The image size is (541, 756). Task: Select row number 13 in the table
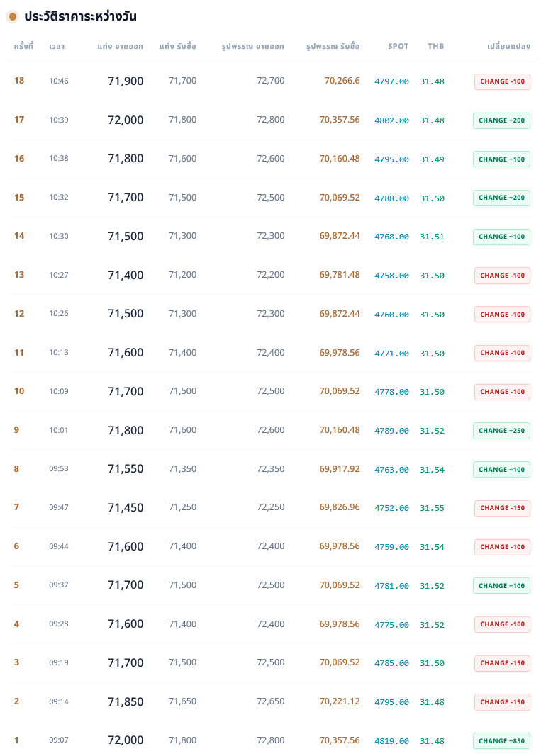tap(19, 275)
